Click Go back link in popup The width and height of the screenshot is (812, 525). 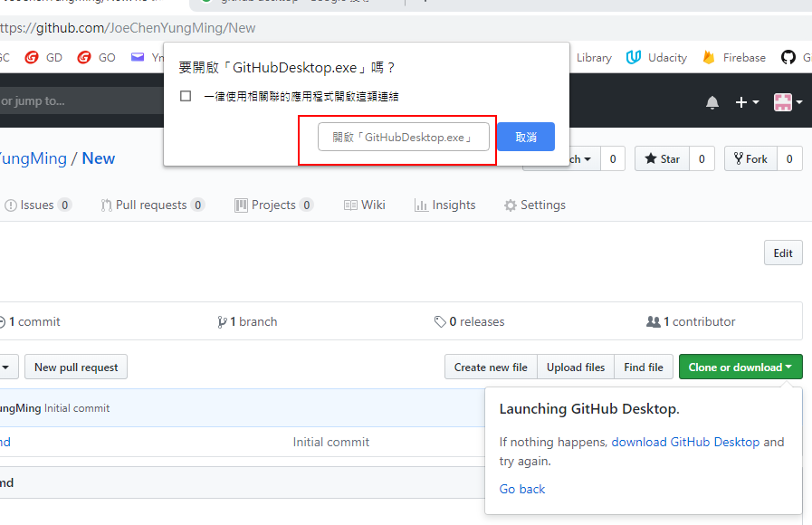(x=522, y=489)
